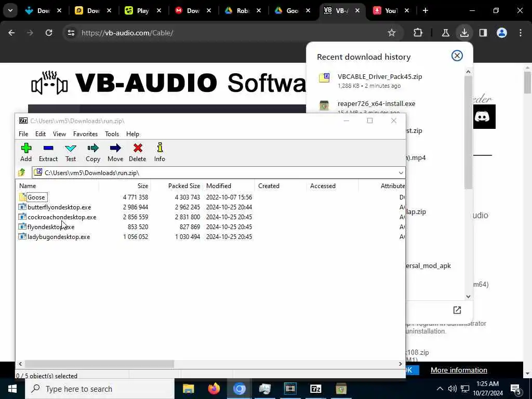Viewport: 532px width, 399px height.
Task: Open Chrome extensions puzzle icon
Action: 418,33
